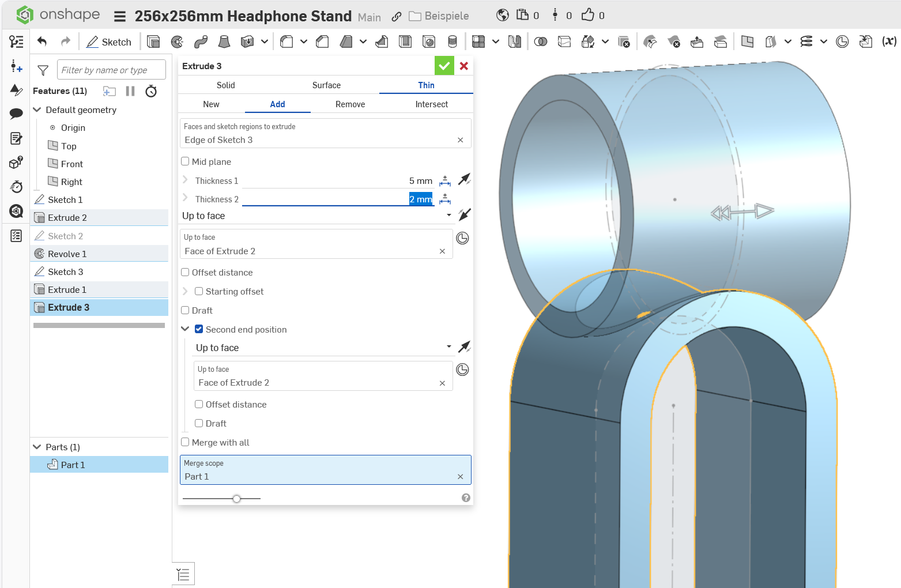Switch to Thin extrude type

tap(427, 85)
